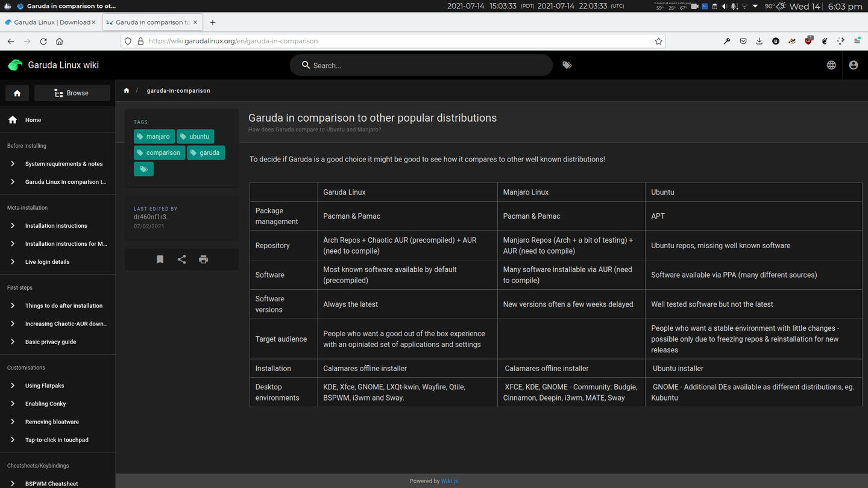Open Garuda Linux in comparison sidebar item
This screenshot has height=488, width=868.
pyautogui.click(x=57, y=182)
